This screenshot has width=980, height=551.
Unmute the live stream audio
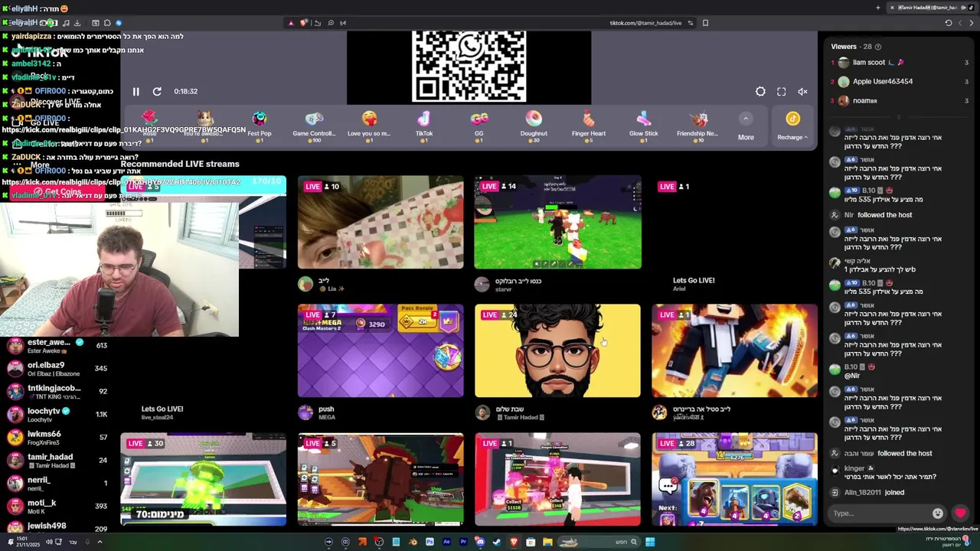tap(802, 91)
